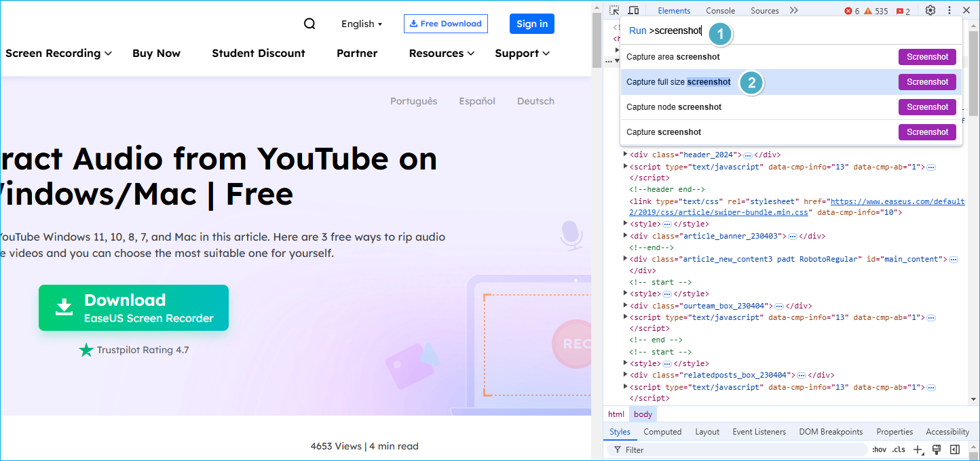Switch to the Sources tab
Viewport: 980px width, 461px height.
765,11
